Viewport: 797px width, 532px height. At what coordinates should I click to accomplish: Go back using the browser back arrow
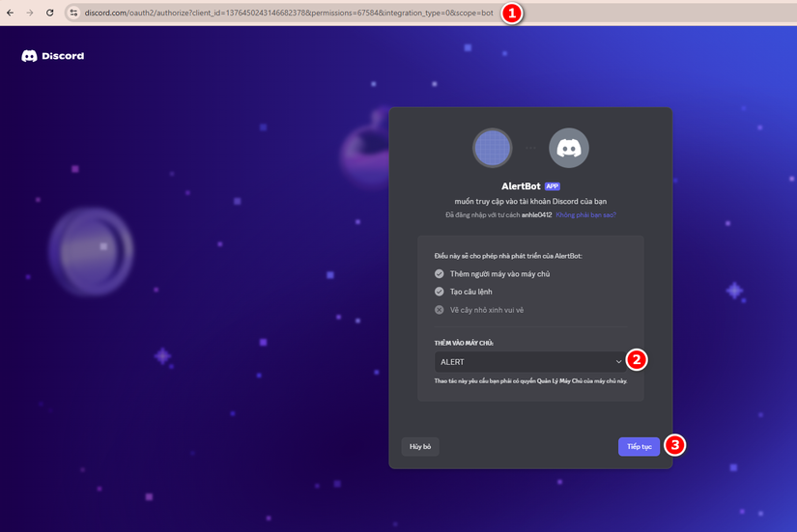[x=11, y=13]
